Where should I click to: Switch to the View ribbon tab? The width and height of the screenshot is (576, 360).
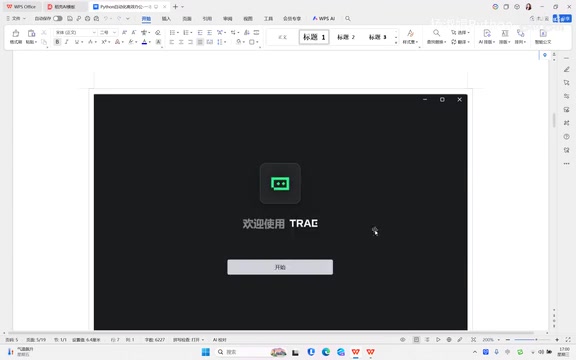tap(248, 18)
